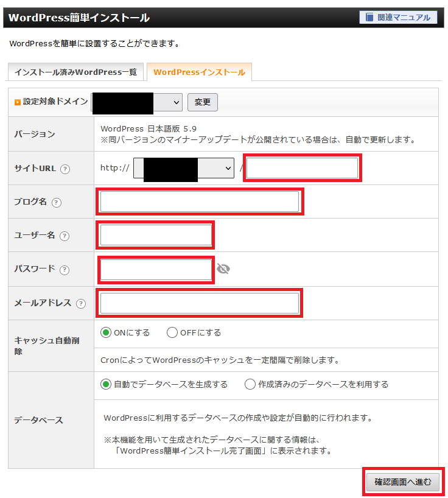Click the メールアドレス help question icon
Image resolution: width=448 pixels, height=498 pixels.
tap(81, 304)
